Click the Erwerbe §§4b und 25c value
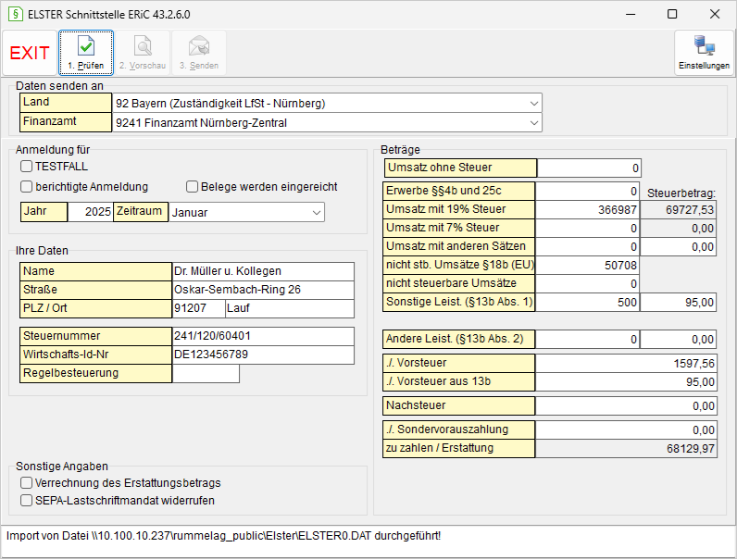Screen dimensions: 737x560 coord(587,192)
